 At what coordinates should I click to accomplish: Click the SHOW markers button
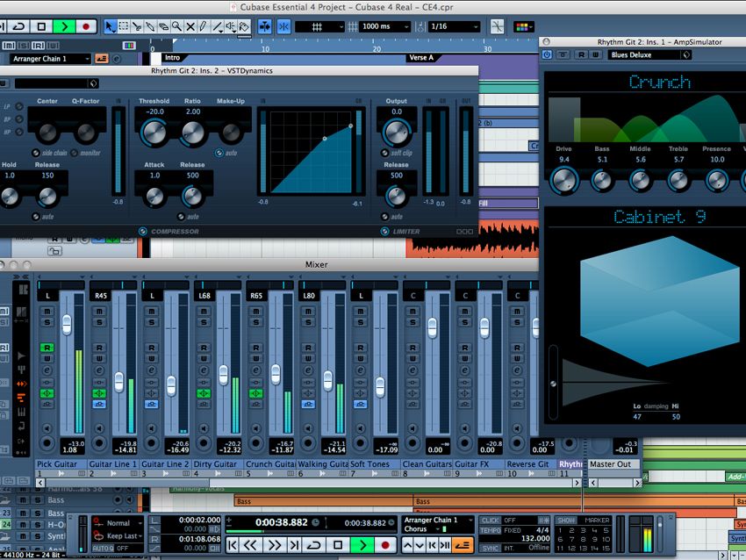point(566,521)
